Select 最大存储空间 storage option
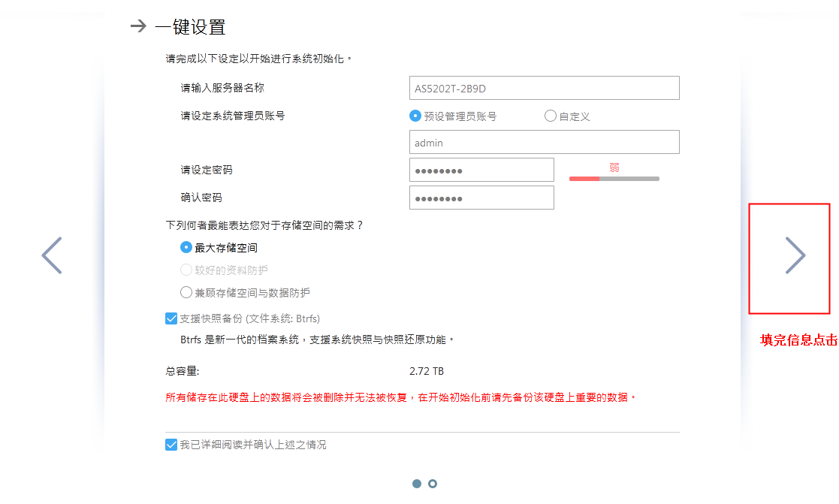Image resolution: width=839 pixels, height=504 pixels. (x=186, y=247)
